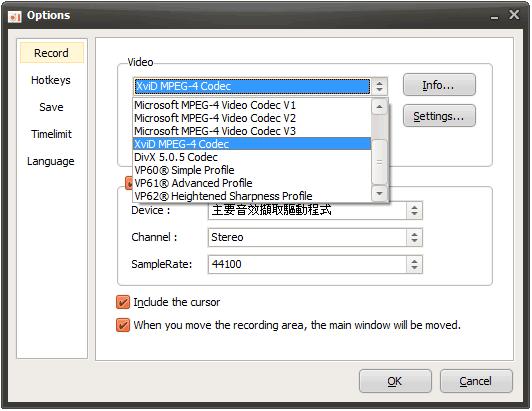The width and height of the screenshot is (532, 411).
Task: Expand the audio Device dropdown
Action: [x=414, y=210]
